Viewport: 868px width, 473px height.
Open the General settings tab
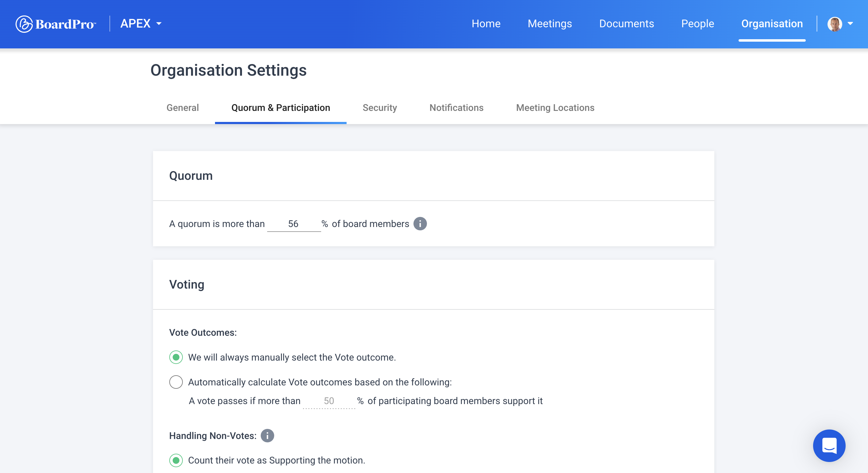pos(182,108)
